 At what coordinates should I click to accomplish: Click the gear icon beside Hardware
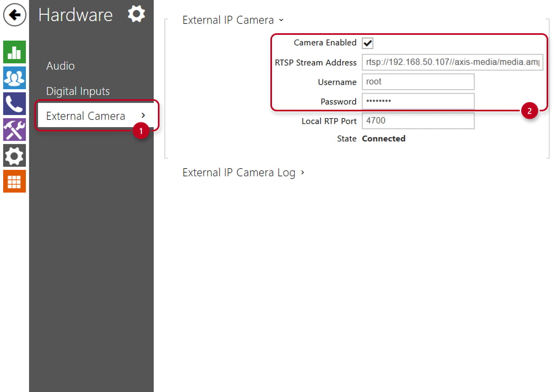point(136,14)
